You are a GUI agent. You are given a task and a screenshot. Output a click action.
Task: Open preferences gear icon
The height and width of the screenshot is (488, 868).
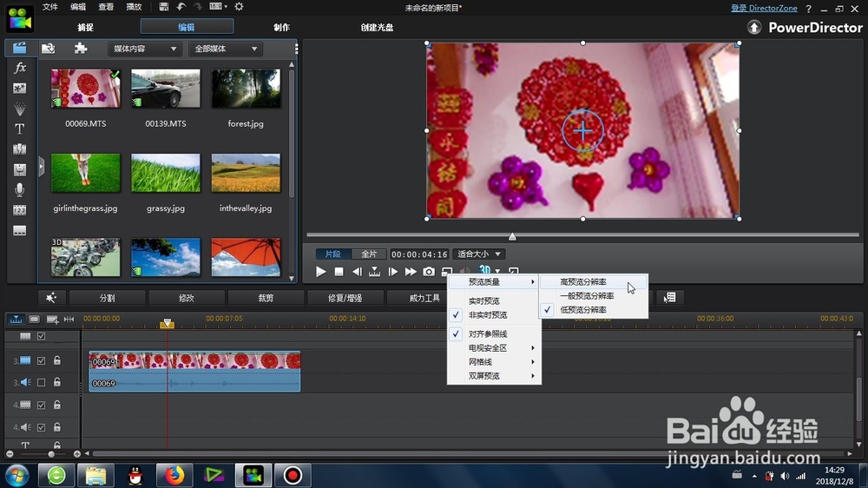coord(240,7)
